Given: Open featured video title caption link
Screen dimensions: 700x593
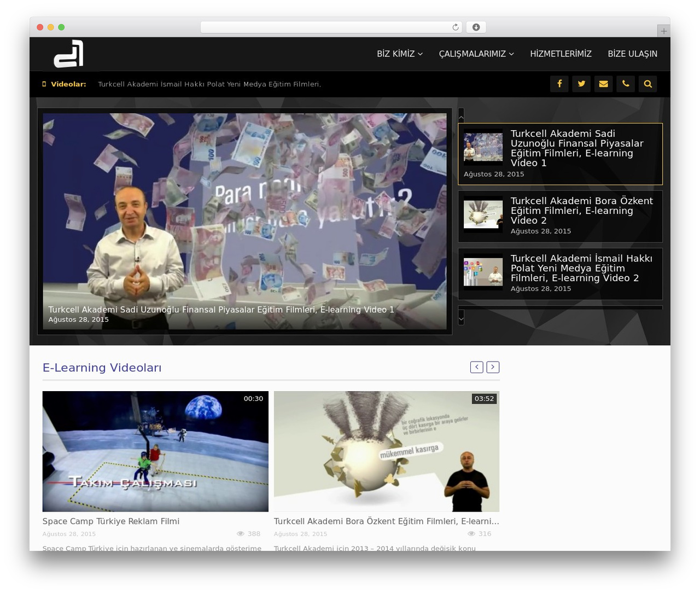Looking at the screenshot, I should click(x=221, y=310).
